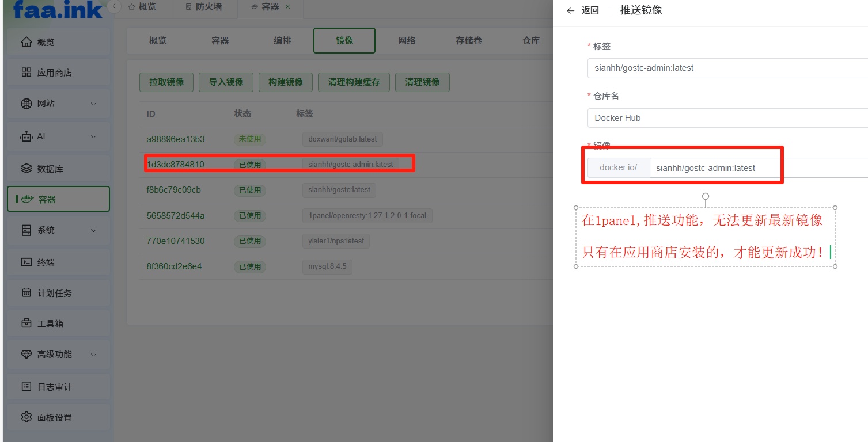Open the 网络 sub-tab
This screenshot has height=442, width=868.
tap(407, 40)
